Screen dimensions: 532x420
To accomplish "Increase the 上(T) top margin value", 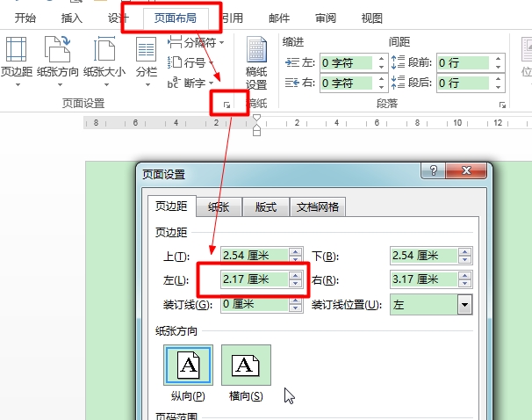I will pos(296,252).
